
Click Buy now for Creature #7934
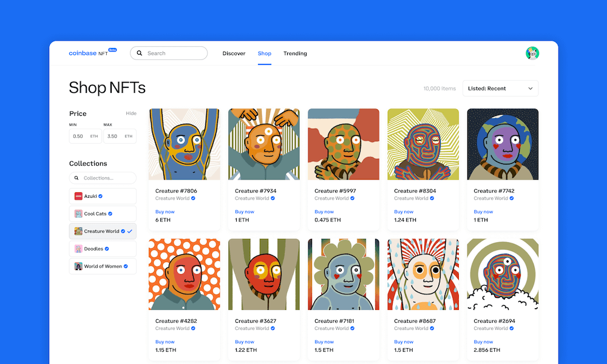(x=244, y=212)
